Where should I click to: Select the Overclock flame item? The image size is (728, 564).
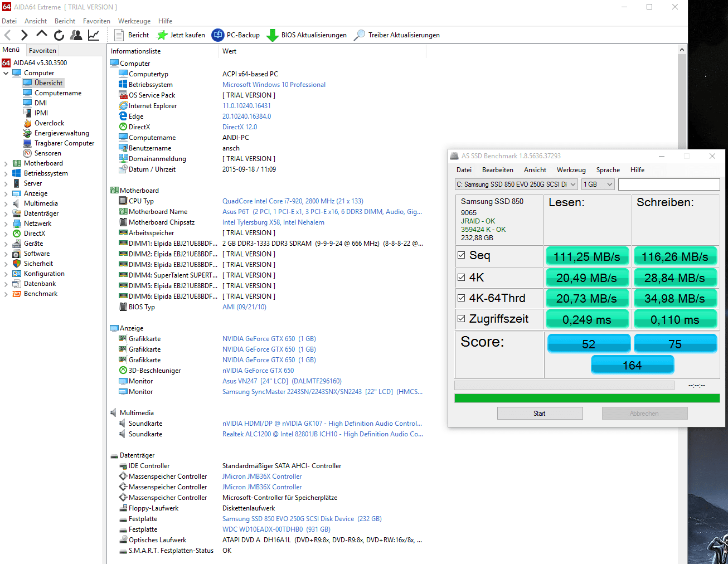[x=49, y=123]
